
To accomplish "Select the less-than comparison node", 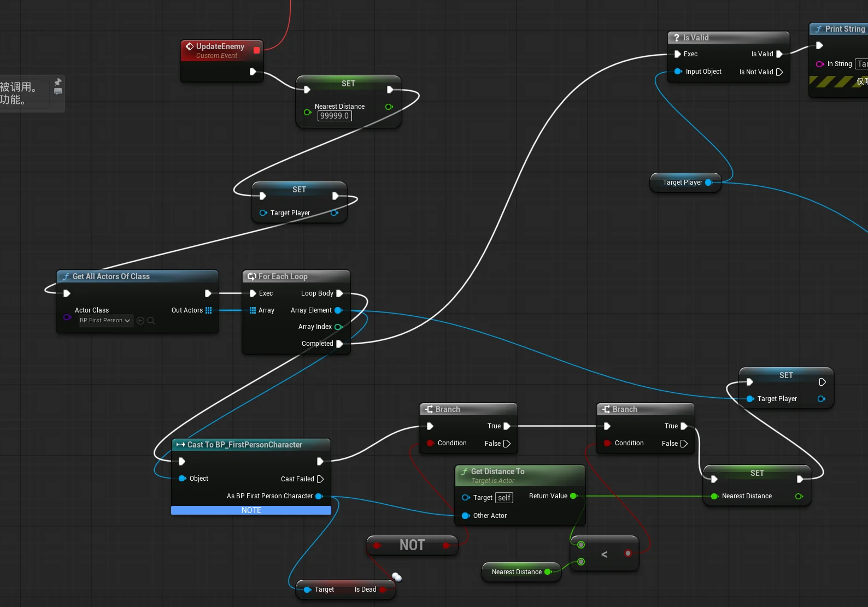I will 604,553.
